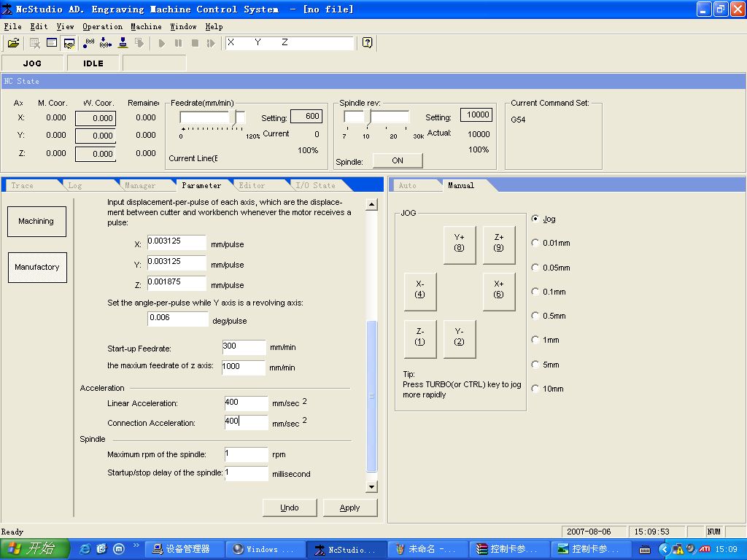Select the 1mm jog step option

point(536,340)
